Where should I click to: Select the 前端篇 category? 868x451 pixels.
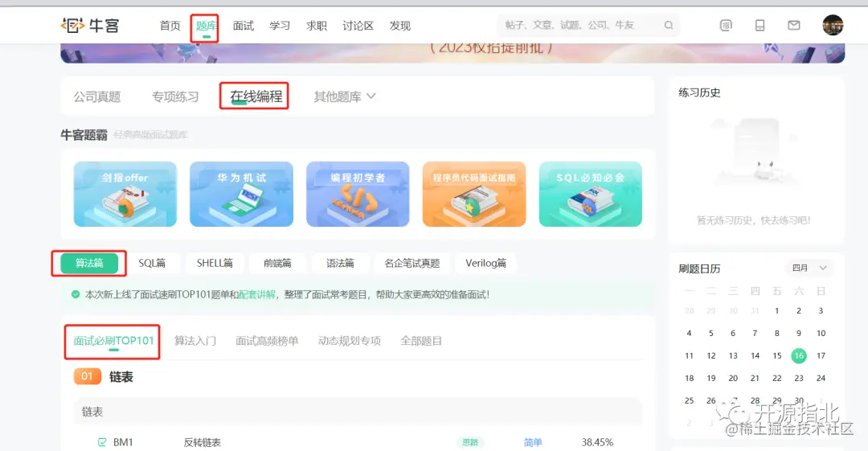tap(277, 263)
